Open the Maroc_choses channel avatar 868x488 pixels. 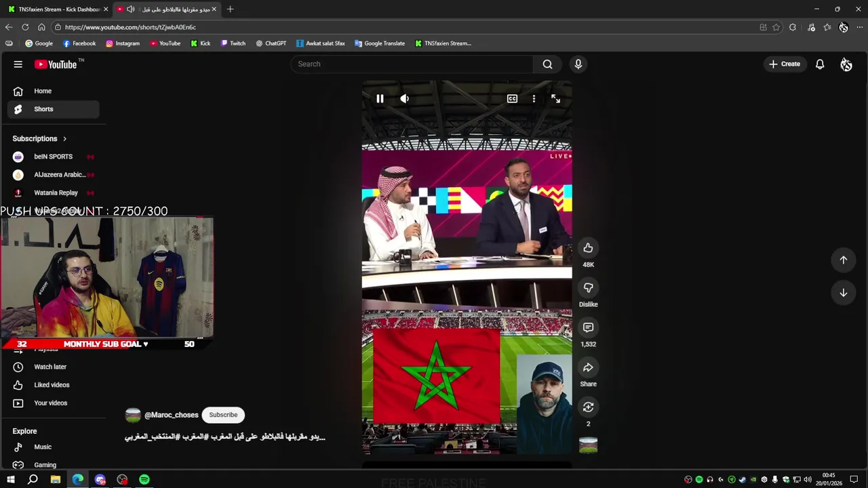(x=133, y=415)
